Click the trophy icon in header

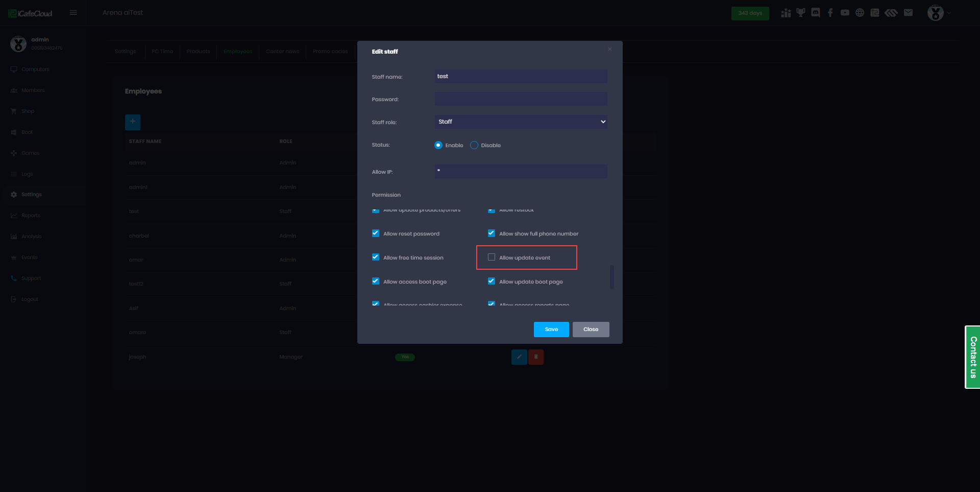point(800,13)
